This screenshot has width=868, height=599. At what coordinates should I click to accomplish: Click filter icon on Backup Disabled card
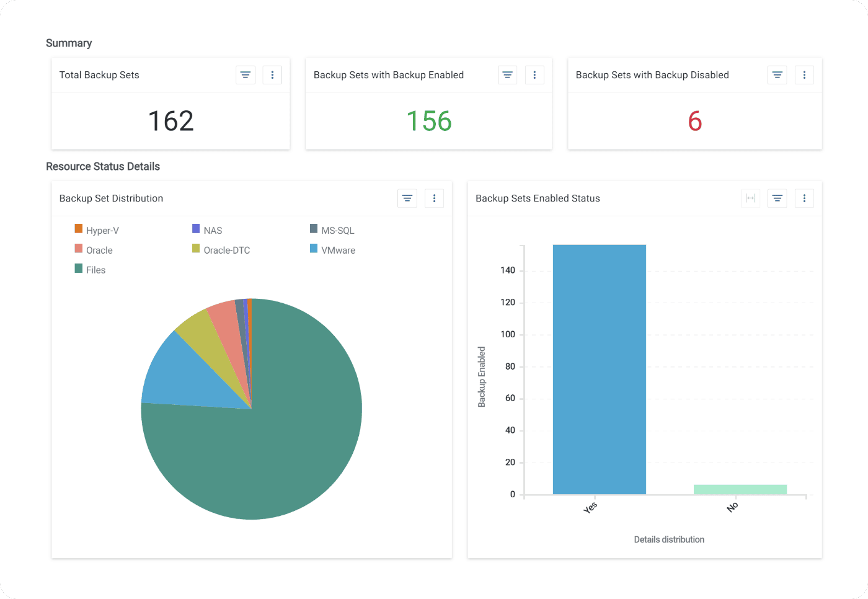777,75
